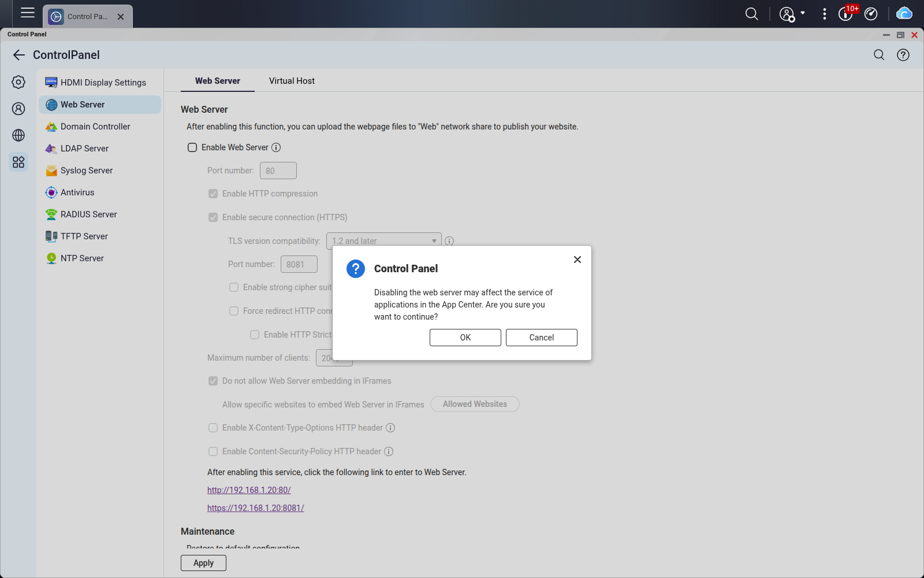Search within Control Panel
Viewport: 924px width, 578px height.
(x=879, y=55)
